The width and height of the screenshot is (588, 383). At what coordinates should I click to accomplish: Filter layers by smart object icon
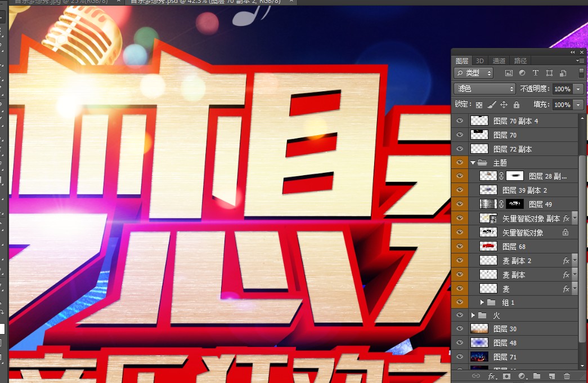pyautogui.click(x=563, y=73)
